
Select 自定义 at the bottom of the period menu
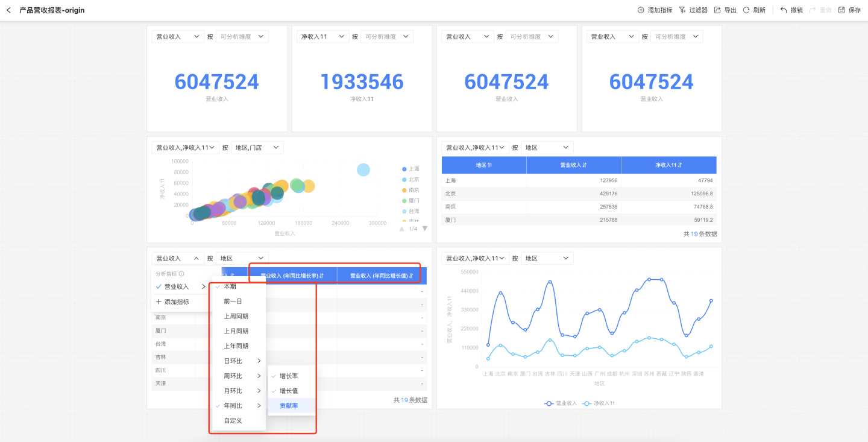coord(233,420)
